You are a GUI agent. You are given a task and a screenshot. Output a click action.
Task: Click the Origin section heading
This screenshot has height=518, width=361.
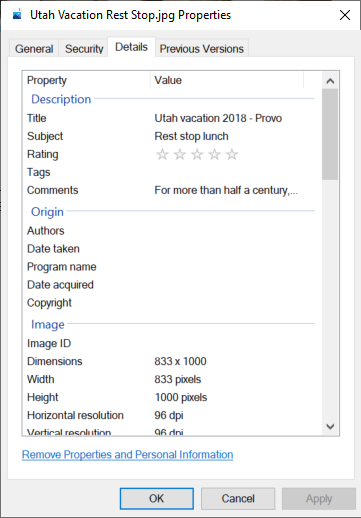point(47,212)
